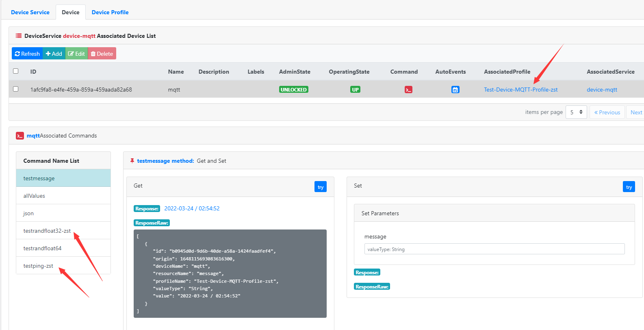
Task: Open the AutoEvents icon for mqtt device
Action: (455, 90)
